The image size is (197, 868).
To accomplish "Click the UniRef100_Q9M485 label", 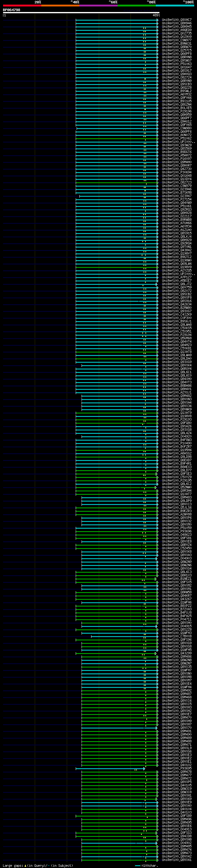I will click(x=177, y=846).
